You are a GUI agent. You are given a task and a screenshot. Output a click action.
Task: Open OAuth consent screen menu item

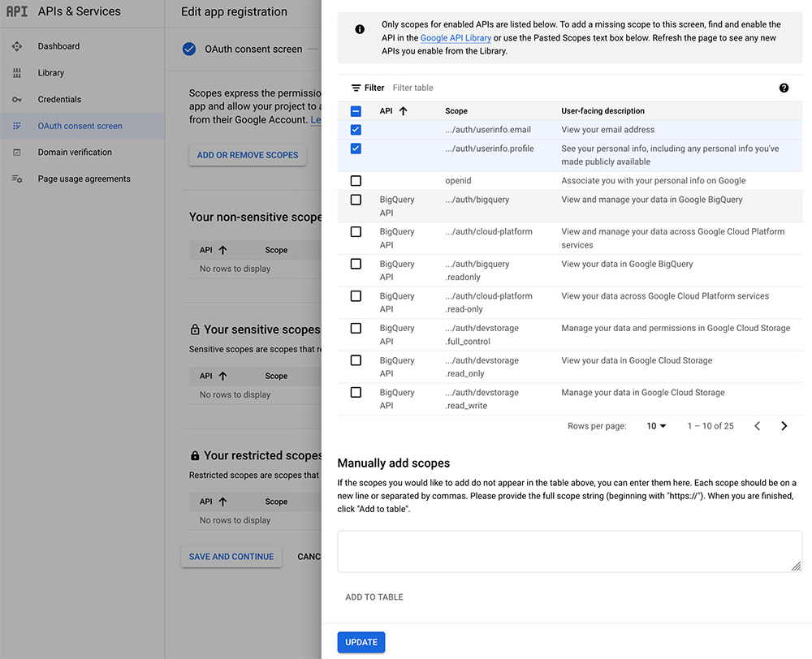tap(80, 126)
